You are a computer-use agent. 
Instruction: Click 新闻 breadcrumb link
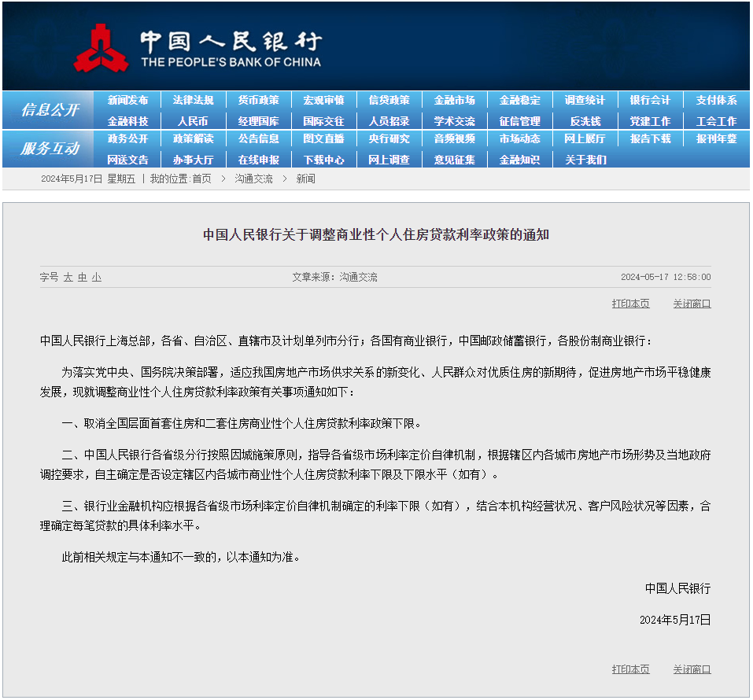tap(305, 179)
